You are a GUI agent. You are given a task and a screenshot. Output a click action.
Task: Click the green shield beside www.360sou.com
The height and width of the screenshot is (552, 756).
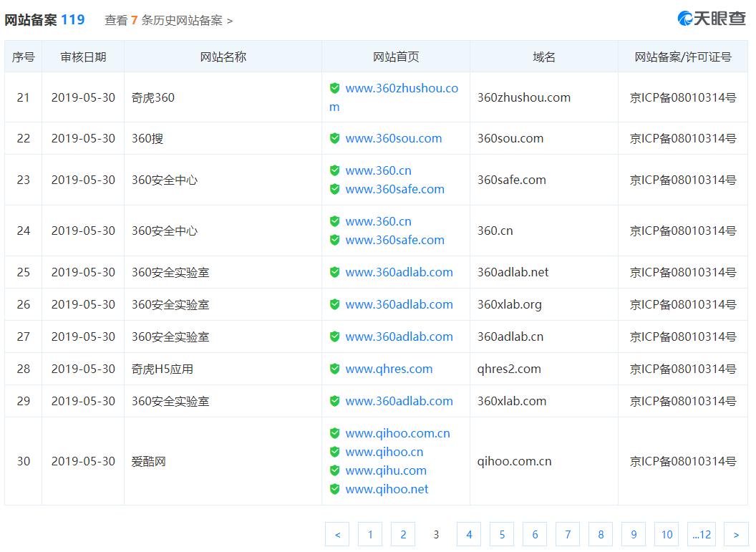(334, 138)
